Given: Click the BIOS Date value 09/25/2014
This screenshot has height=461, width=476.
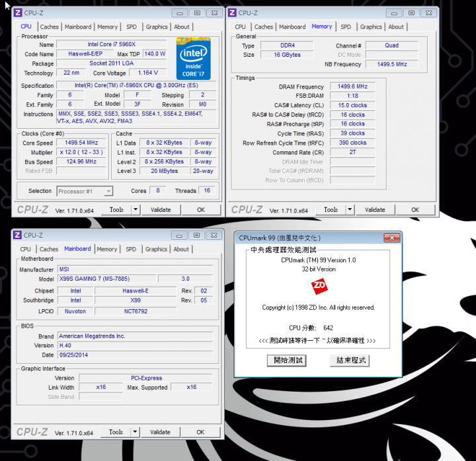Looking at the screenshot, I should [x=135, y=355].
